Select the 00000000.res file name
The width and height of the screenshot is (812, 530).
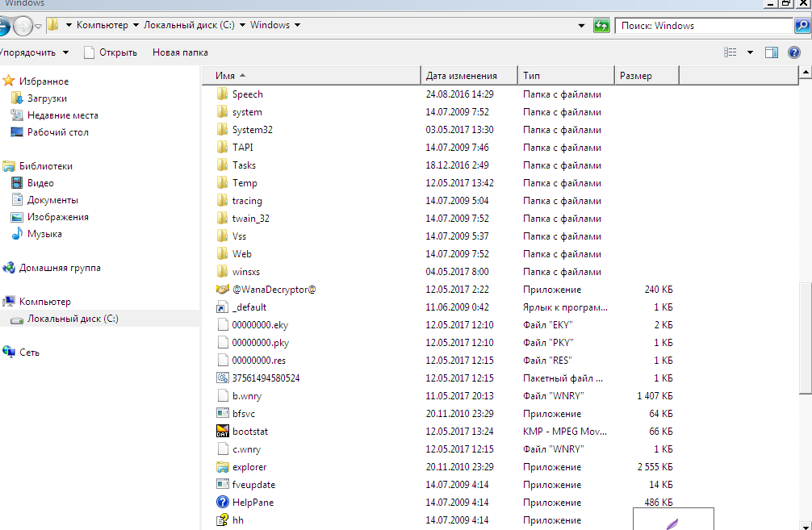click(259, 361)
